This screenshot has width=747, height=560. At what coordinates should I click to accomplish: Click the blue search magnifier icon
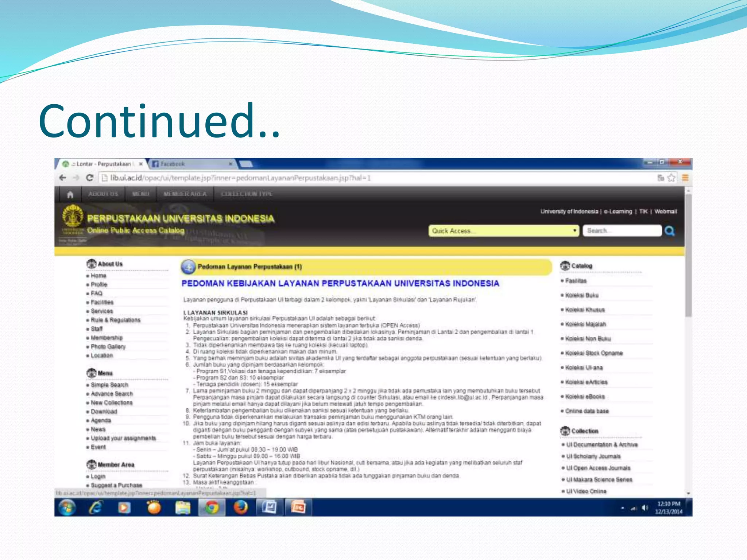pos(670,231)
